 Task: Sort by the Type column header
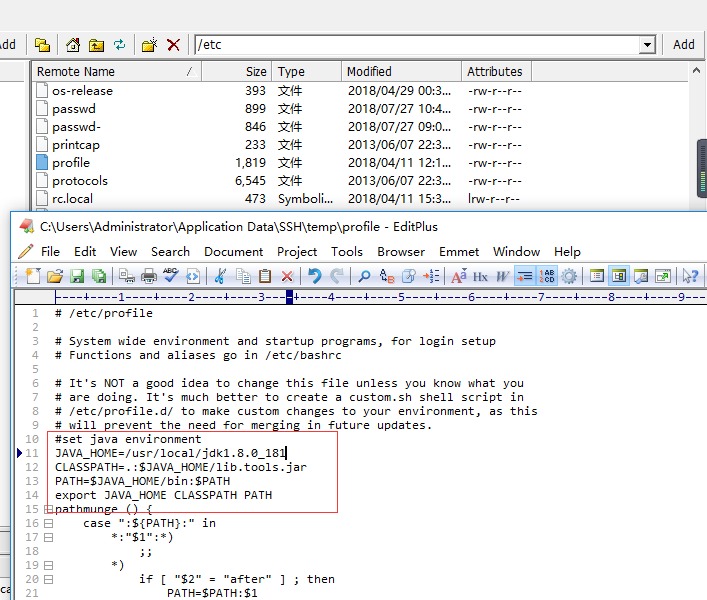[x=307, y=72]
